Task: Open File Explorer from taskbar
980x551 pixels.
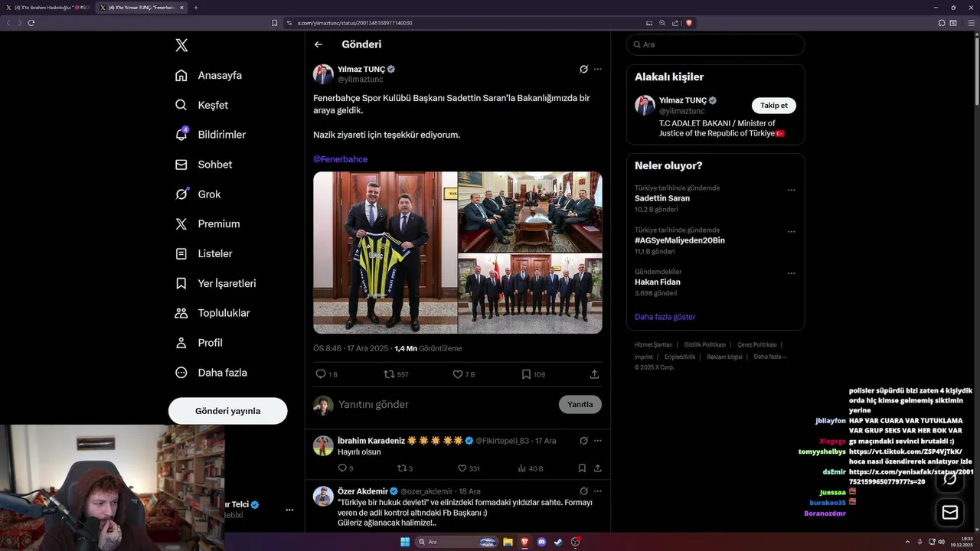Action: pos(508,542)
